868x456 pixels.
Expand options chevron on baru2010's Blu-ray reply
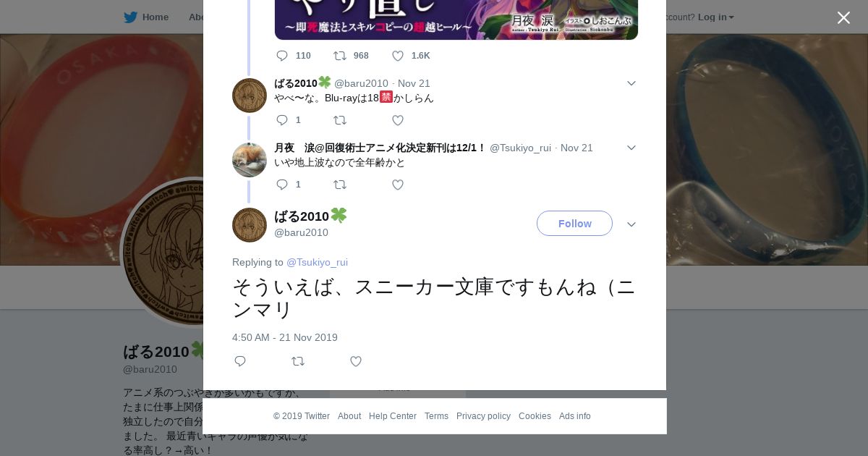[631, 83]
